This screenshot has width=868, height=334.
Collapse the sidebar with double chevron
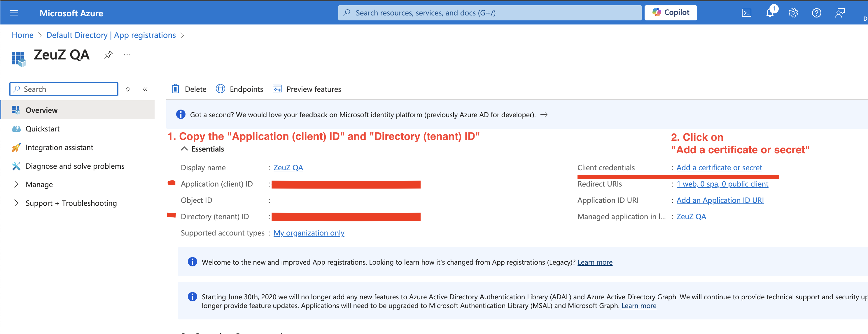pos(145,89)
